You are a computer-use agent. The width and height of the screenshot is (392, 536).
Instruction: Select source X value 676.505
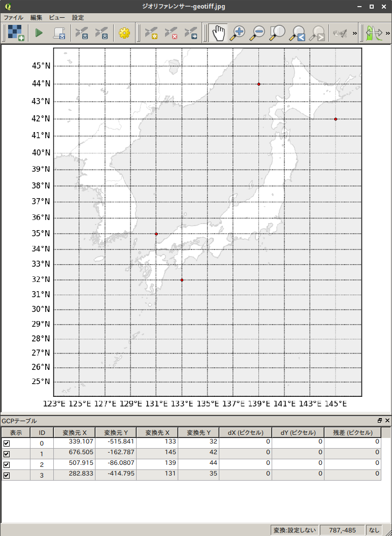(x=74, y=454)
